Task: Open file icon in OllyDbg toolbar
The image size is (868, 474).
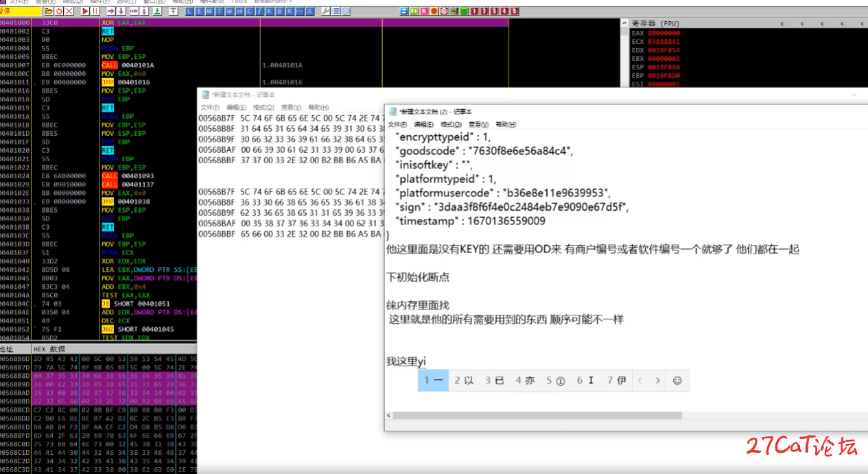Action: (x=49, y=11)
